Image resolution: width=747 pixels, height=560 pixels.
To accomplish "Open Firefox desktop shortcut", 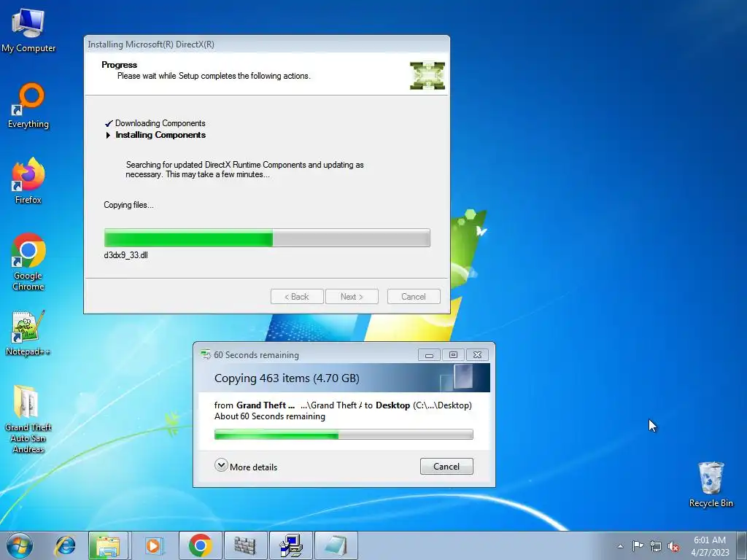I will pyautogui.click(x=28, y=181).
